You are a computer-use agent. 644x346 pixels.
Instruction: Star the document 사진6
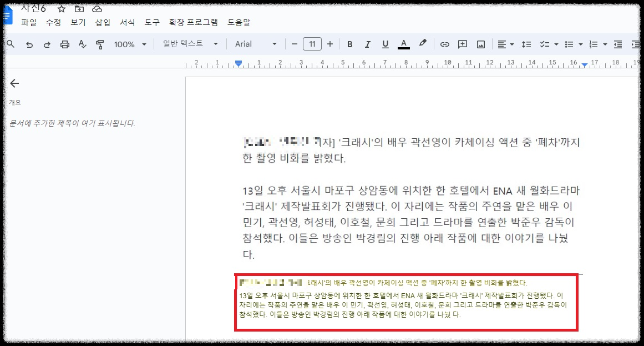pyautogui.click(x=61, y=8)
